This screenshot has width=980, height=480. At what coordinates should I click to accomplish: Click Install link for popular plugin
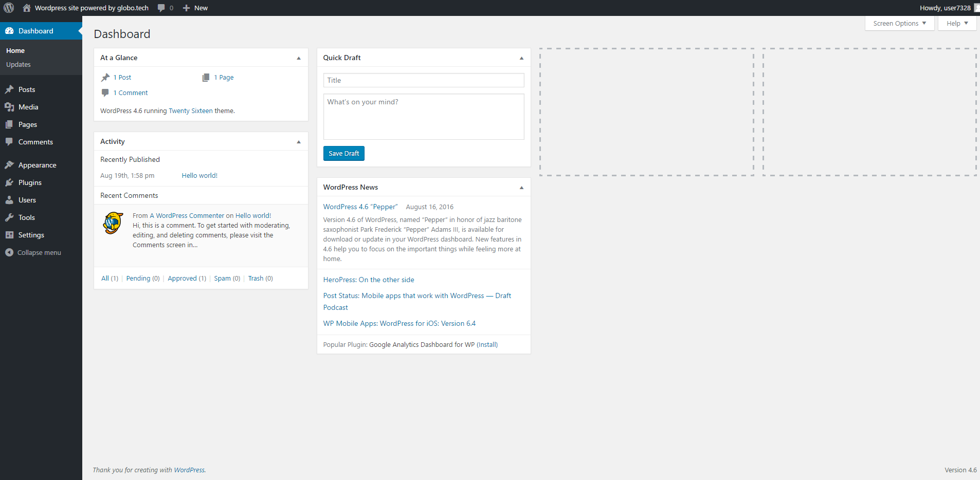487,344
